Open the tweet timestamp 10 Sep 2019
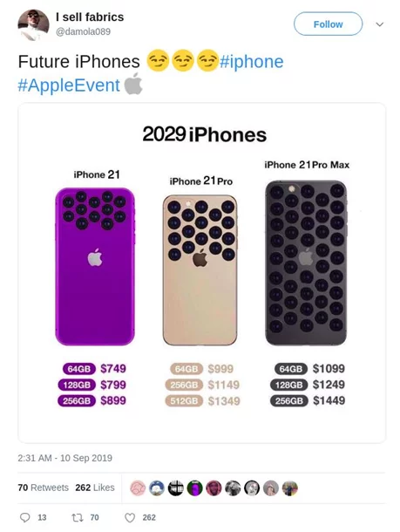Viewport: 400px width, 532px height. pyautogui.click(x=64, y=458)
